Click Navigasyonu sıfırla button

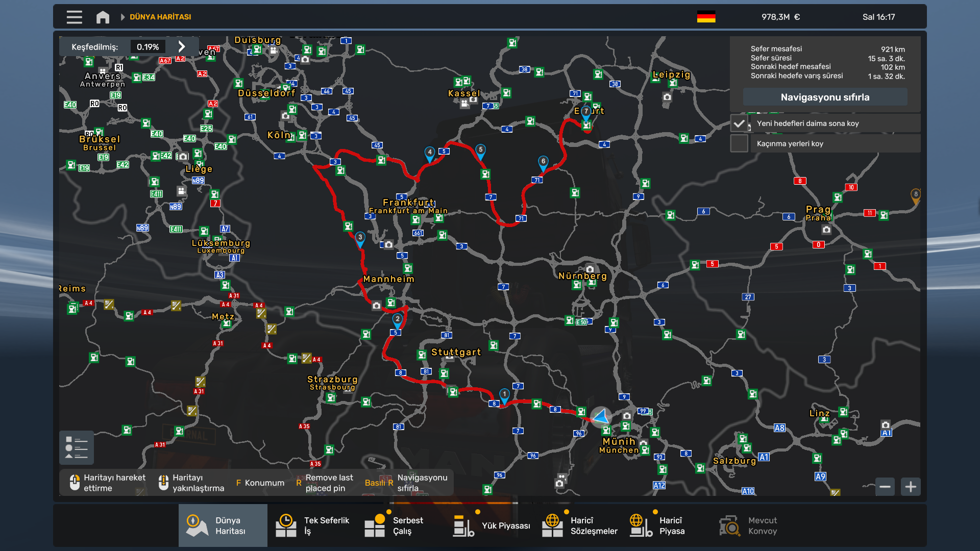(825, 97)
